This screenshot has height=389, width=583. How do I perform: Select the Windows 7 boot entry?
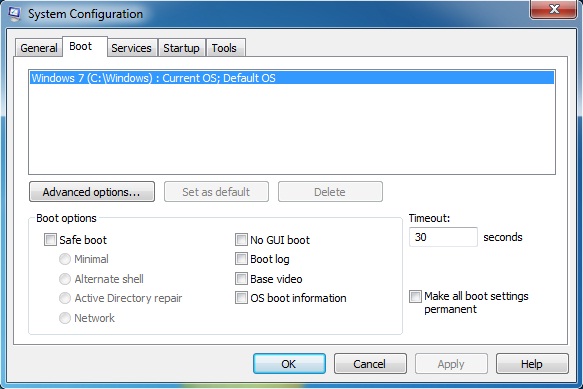click(x=292, y=78)
